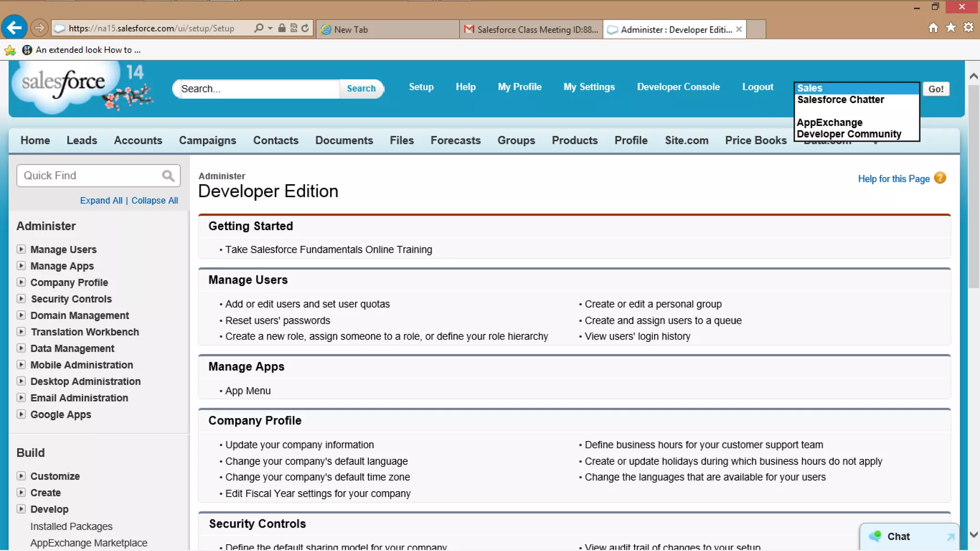Click the address bar search magnifier icon
The height and width of the screenshot is (551, 980).
click(259, 28)
